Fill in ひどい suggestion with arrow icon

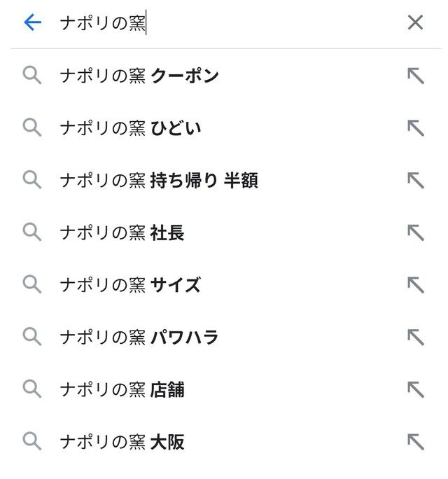[416, 128]
